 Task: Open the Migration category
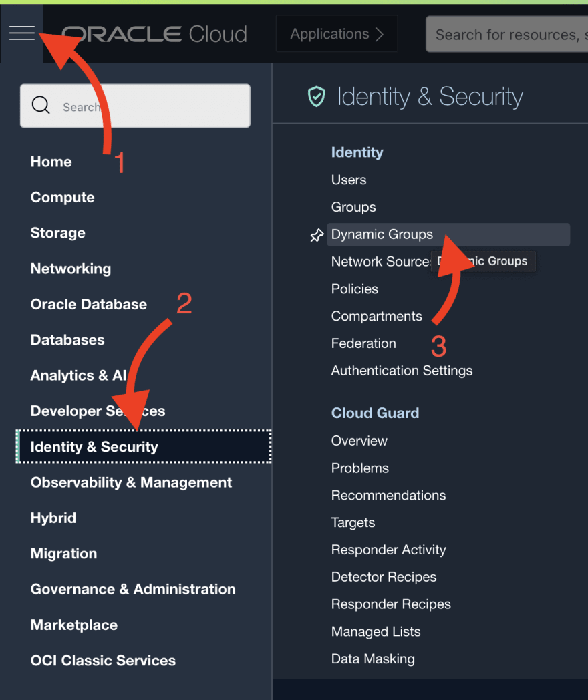[x=63, y=554]
